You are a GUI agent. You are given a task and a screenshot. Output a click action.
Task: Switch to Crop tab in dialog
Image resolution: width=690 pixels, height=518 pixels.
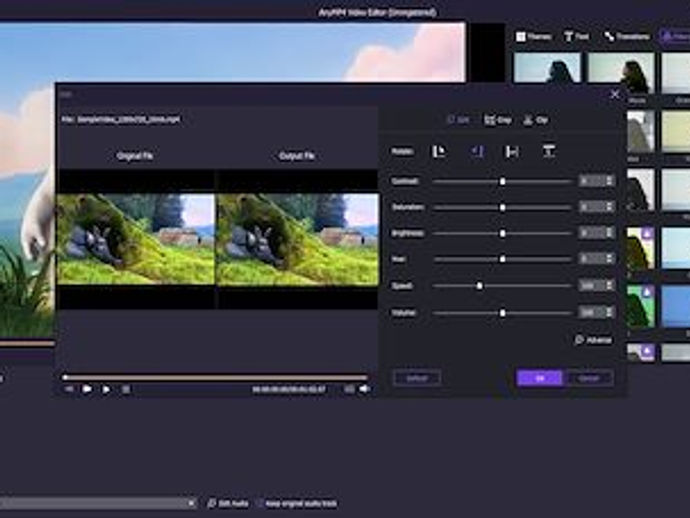point(498,120)
